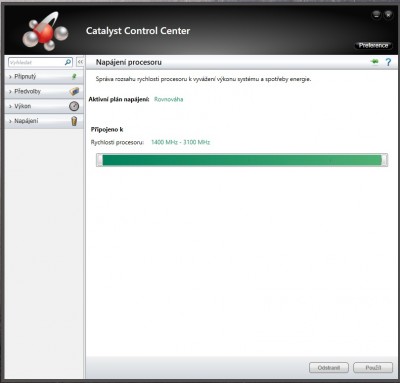Open help via the question mark icon
Image resolution: width=400 pixels, height=383 pixels.
click(388, 62)
